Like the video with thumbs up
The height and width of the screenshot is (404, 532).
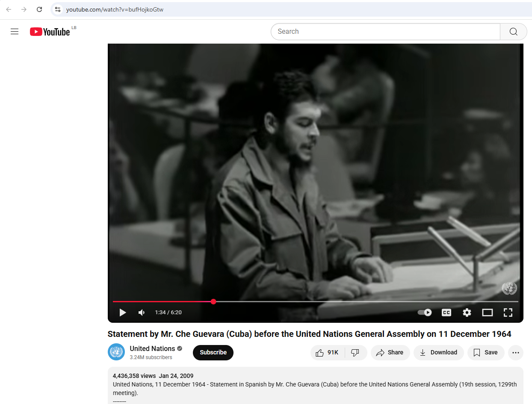click(327, 353)
